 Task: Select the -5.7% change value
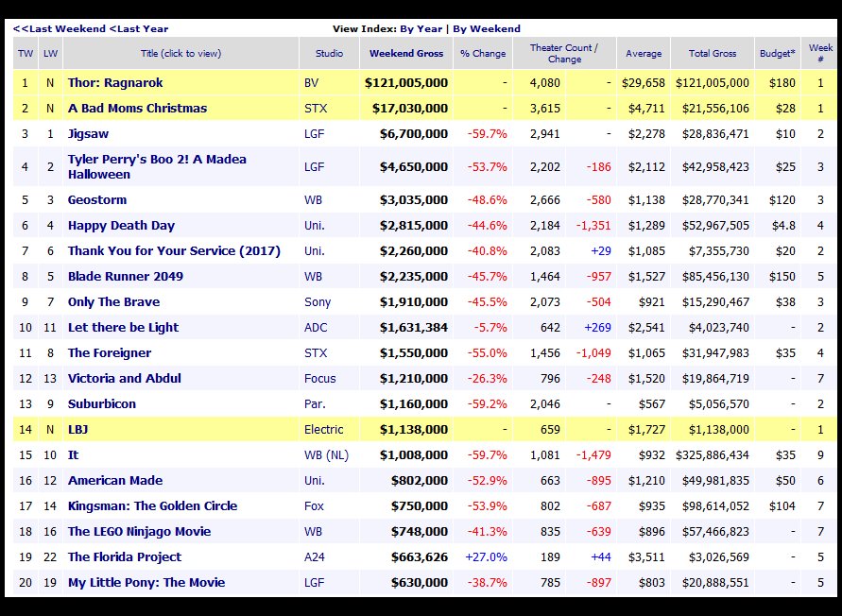tap(490, 328)
